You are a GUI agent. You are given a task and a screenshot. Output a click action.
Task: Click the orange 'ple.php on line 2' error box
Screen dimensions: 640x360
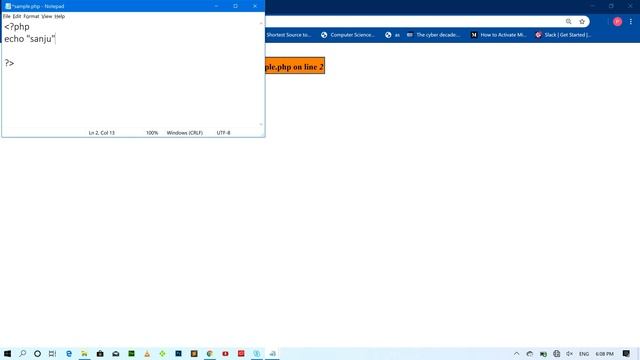(295, 67)
